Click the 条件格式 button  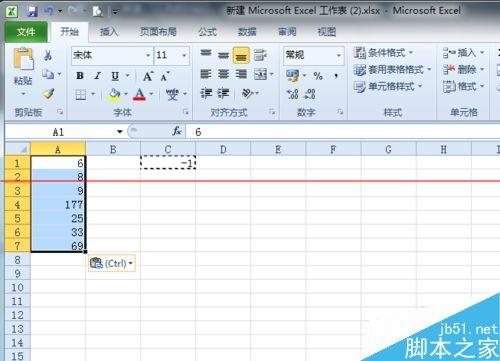(383, 52)
